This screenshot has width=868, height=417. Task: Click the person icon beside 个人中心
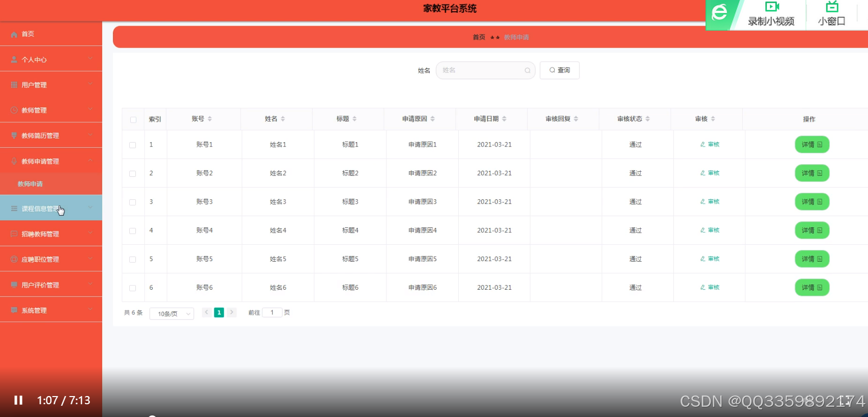coord(14,60)
